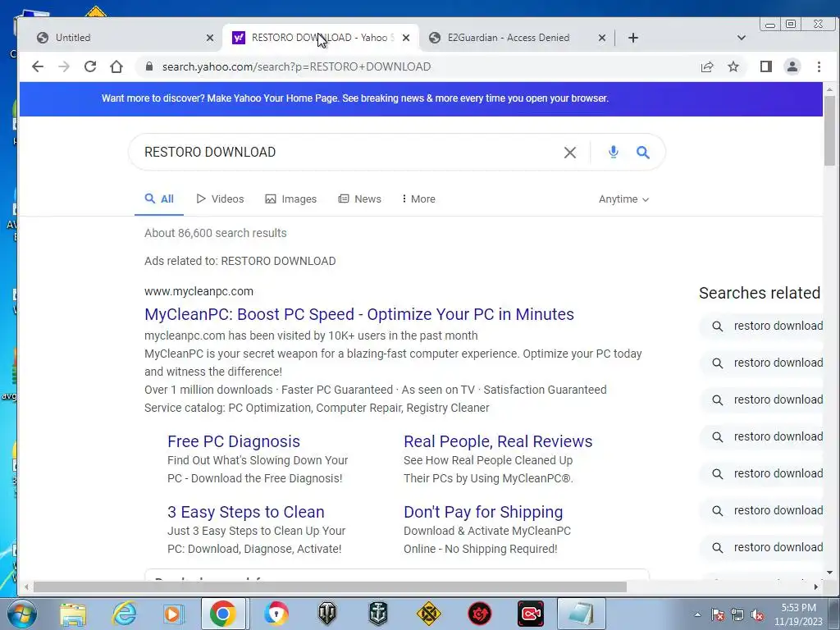840x630 pixels.
Task: Click the muted volume tray icon
Action: click(757, 614)
